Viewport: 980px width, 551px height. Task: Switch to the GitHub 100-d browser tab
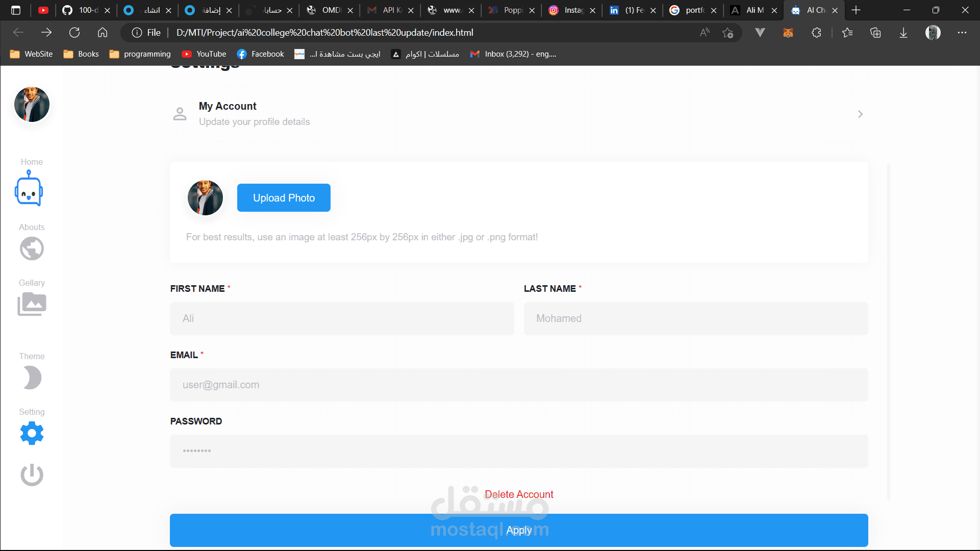click(x=82, y=10)
